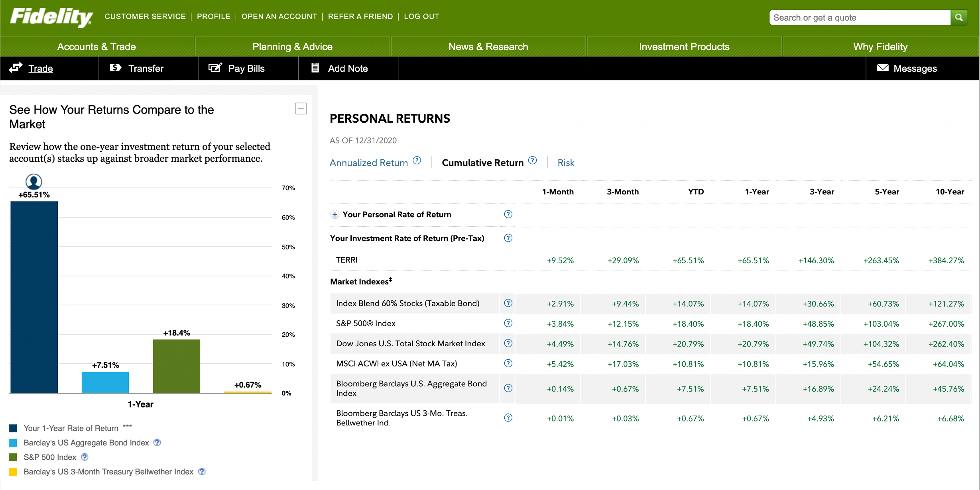Click the 1-Month column header
This screenshot has width=980, height=490.
point(558,192)
